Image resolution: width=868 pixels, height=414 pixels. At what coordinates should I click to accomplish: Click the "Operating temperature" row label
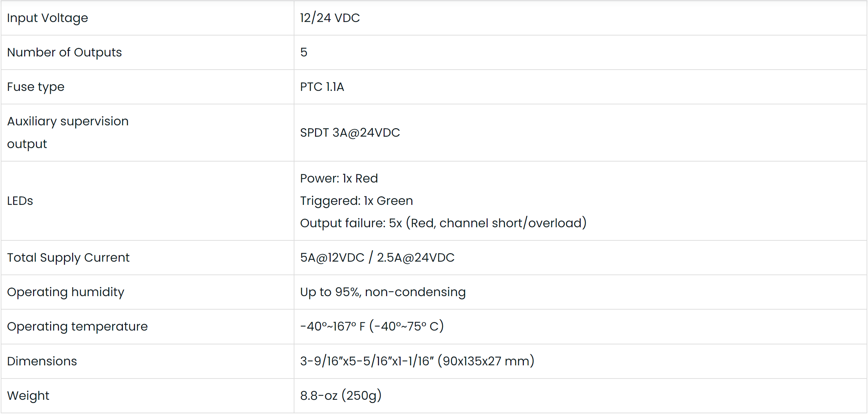coord(77,326)
